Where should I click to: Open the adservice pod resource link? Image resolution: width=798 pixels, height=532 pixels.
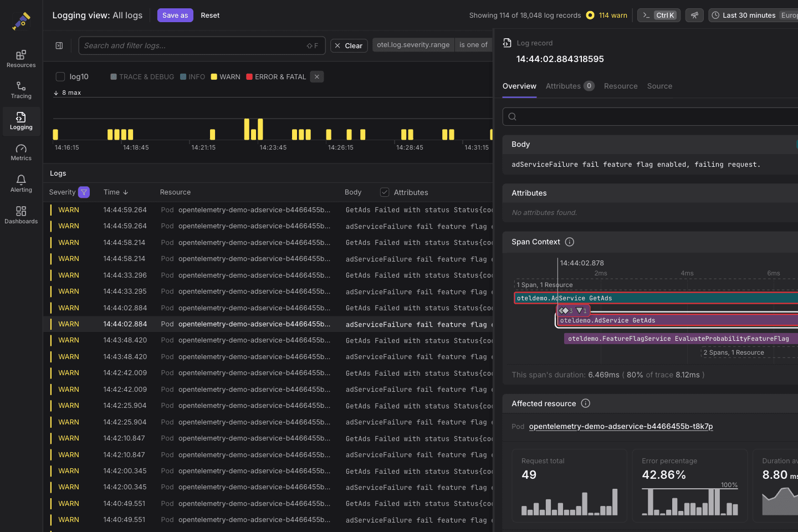[x=621, y=426]
